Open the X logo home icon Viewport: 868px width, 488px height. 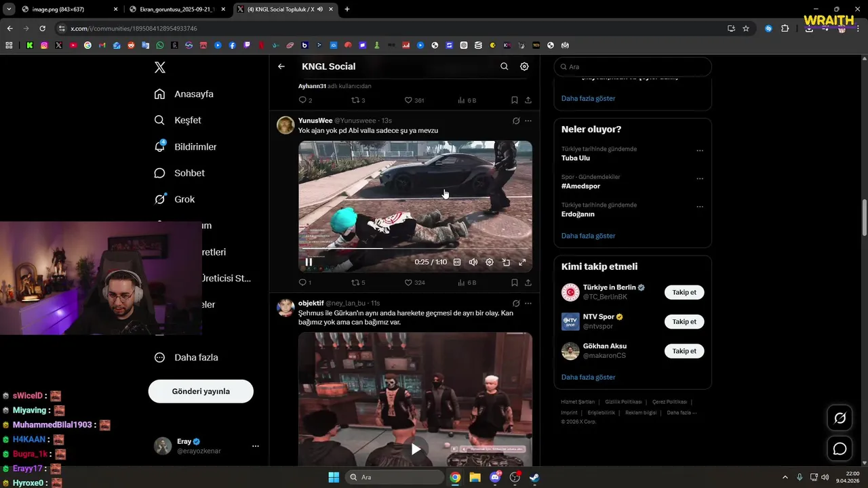160,67
